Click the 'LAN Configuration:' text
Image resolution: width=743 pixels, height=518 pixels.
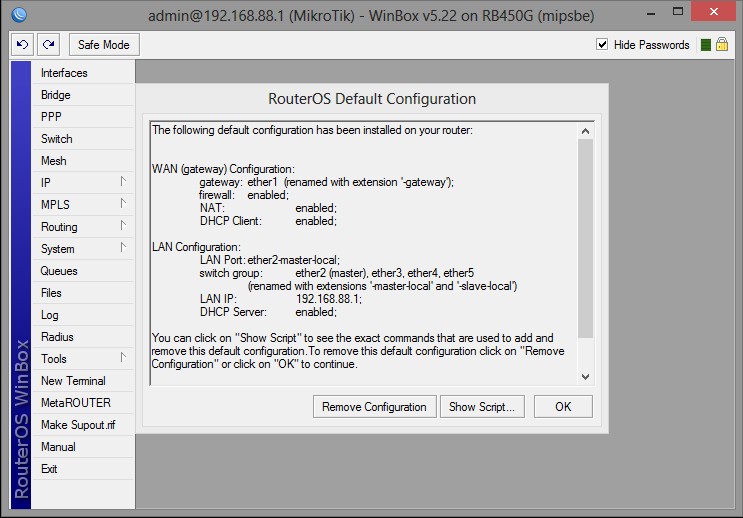[196, 247]
